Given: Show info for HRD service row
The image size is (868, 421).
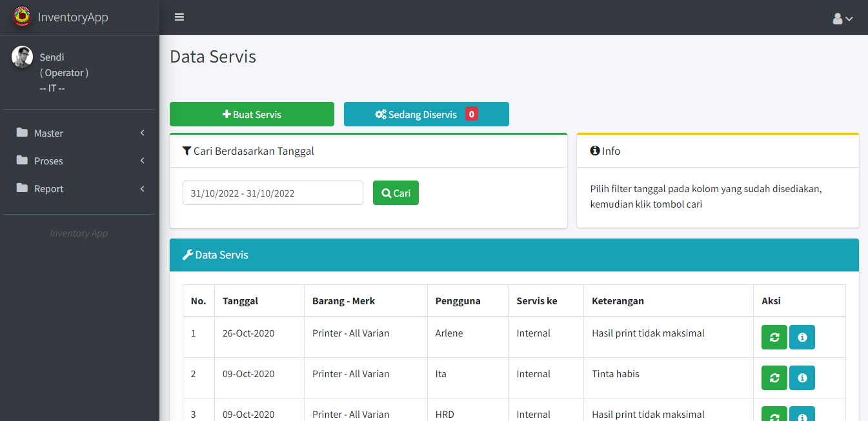Looking at the screenshot, I should pos(802,414).
